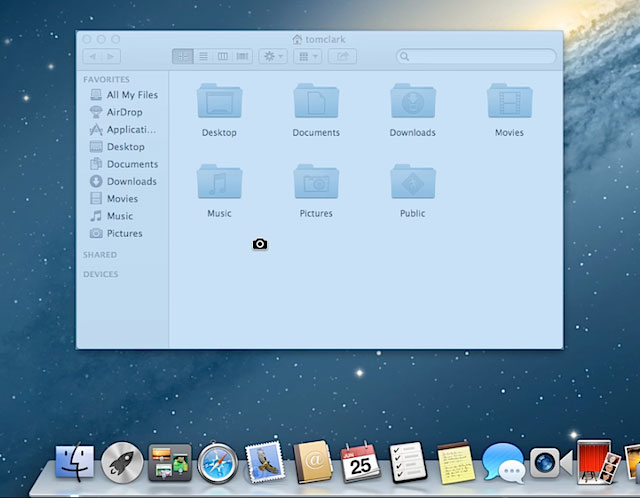Go to Applications in sidebar

pyautogui.click(x=122, y=129)
